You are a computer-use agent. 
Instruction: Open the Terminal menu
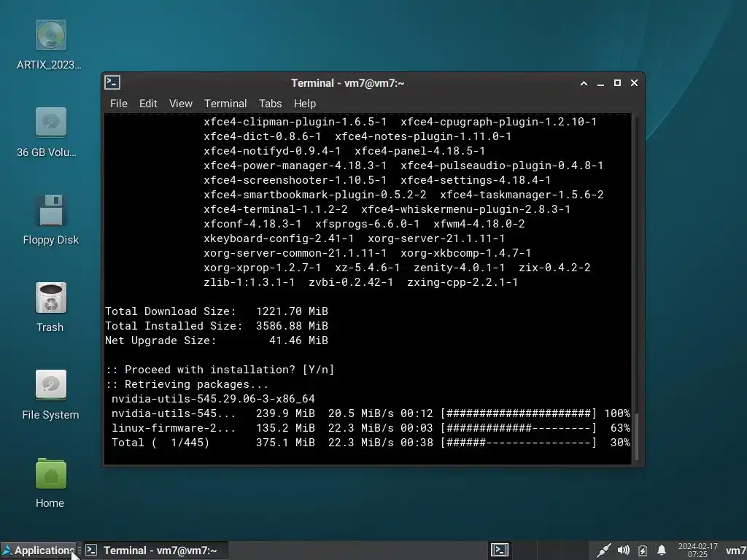click(x=225, y=104)
